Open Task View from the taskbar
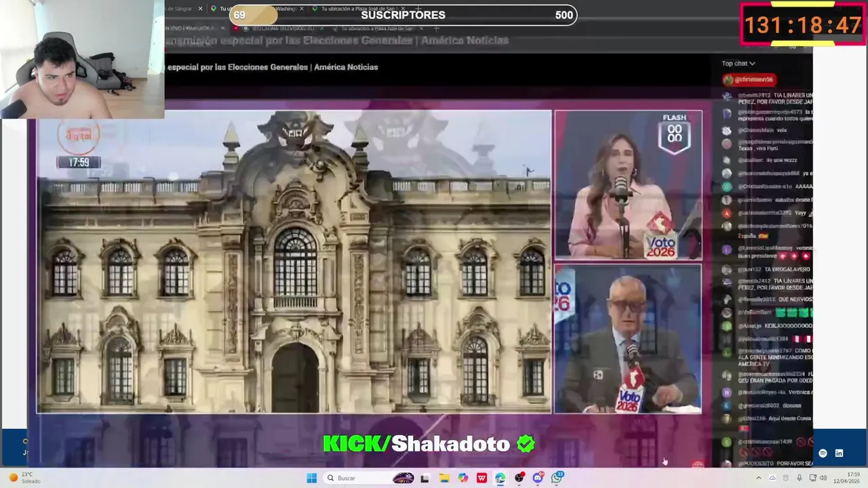This screenshot has width=868, height=488. pos(425,478)
